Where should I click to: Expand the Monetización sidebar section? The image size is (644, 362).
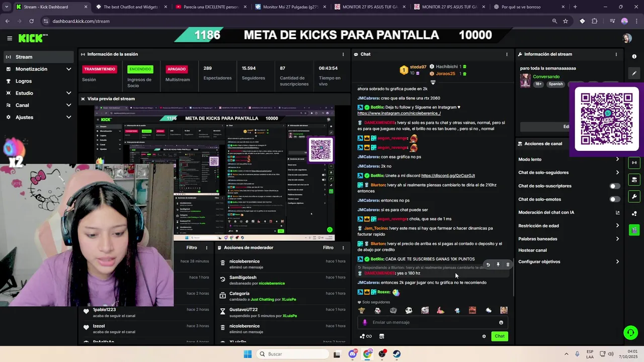click(x=68, y=69)
